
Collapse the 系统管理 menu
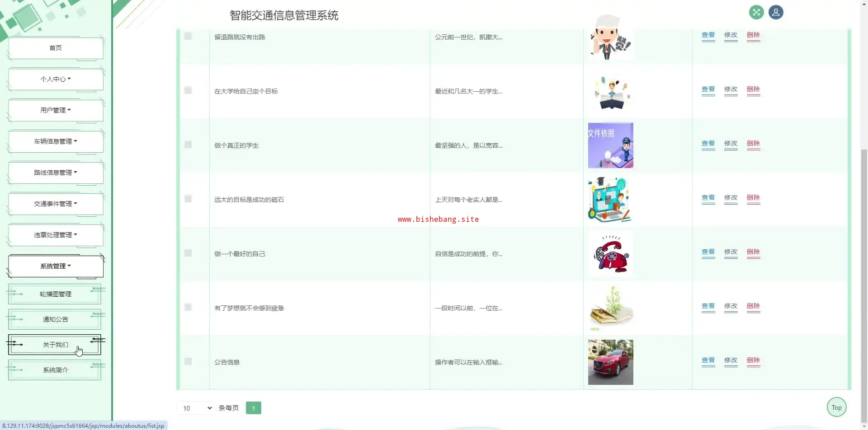(x=56, y=266)
